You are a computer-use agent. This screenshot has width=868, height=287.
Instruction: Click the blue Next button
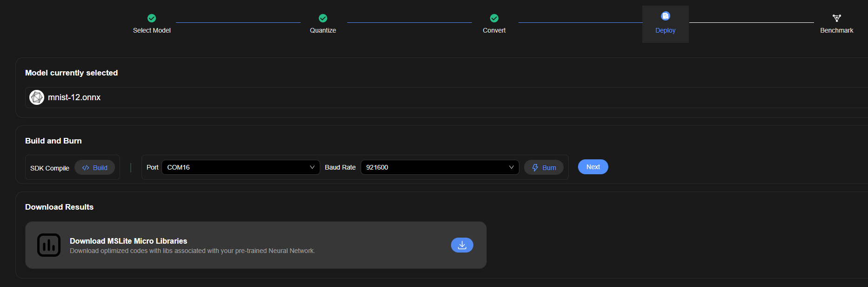(x=593, y=167)
